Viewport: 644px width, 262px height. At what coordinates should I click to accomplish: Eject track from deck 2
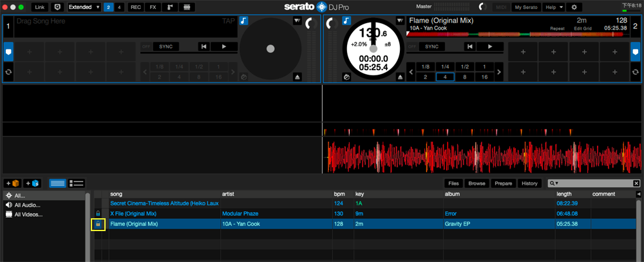(x=401, y=77)
